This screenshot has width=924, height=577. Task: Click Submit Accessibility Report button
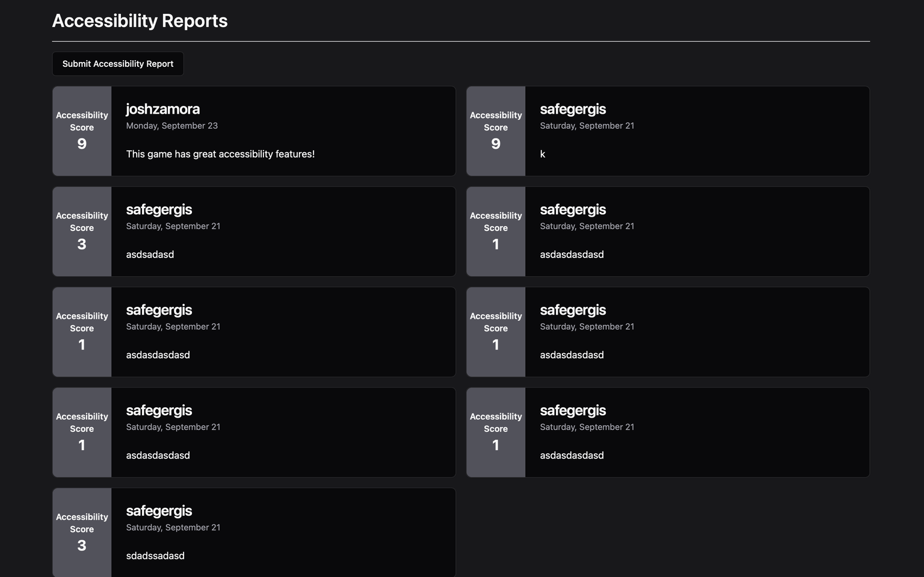(118, 64)
